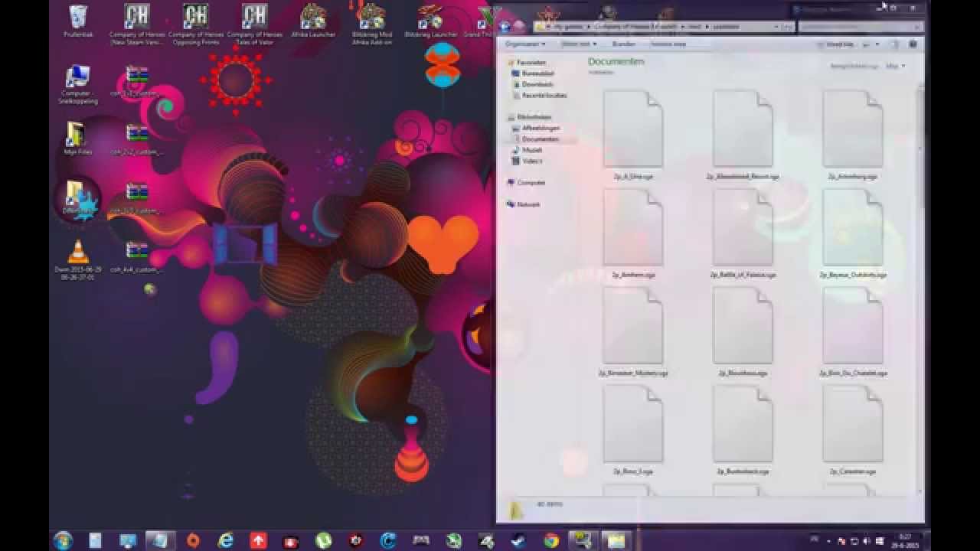This screenshot has height=551, width=980.
Task: Open the view options dropdown arrow
Action: 877,44
